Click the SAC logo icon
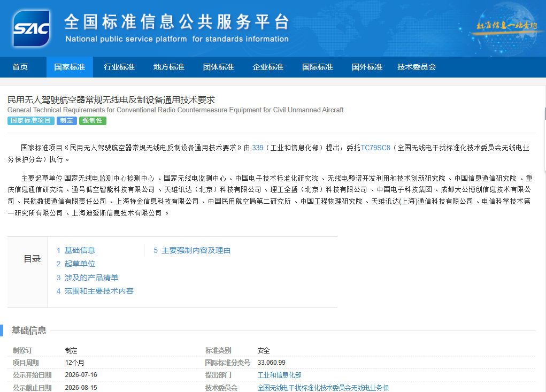Screen dimensions: 546x392 32,28
